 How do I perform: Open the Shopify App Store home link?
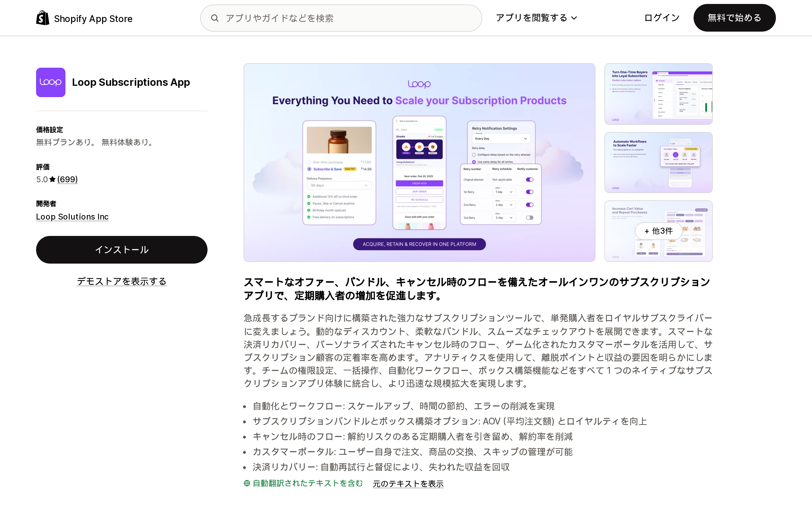[x=84, y=18]
